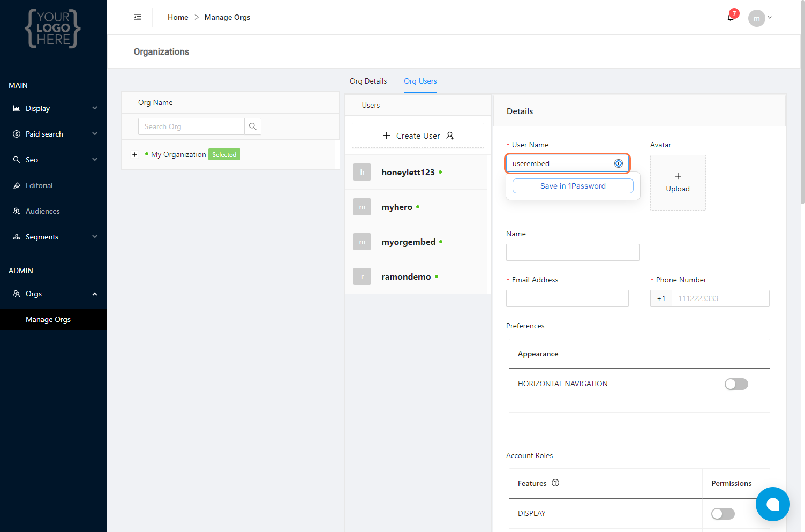
Task: Open the notifications bell
Action: click(x=731, y=18)
